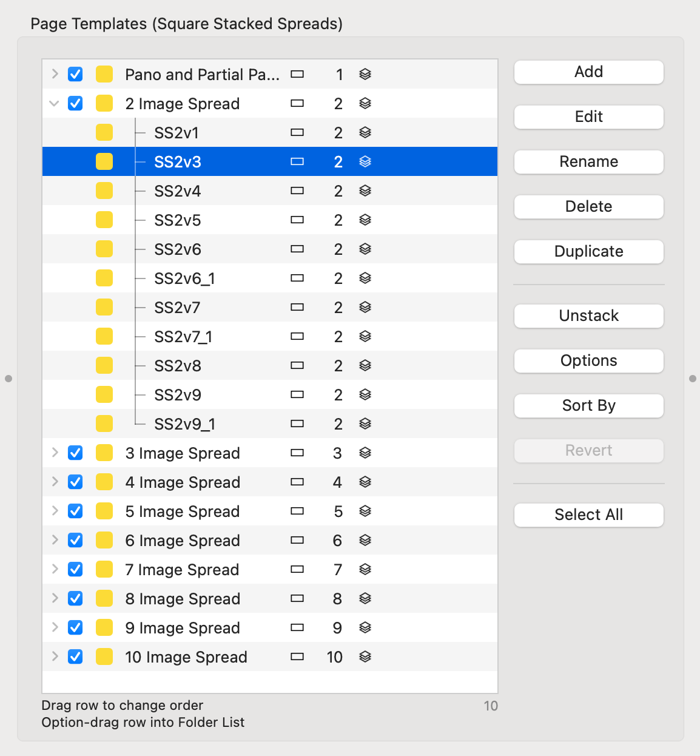Click the stack layers icon for SS2v1
Viewport: 700px width, 756px height.
365,132
